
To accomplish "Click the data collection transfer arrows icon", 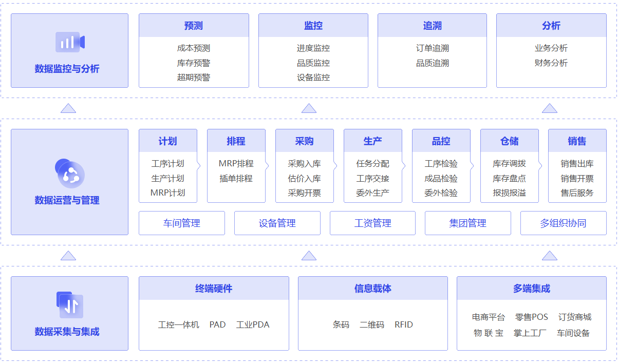I will point(69,305).
